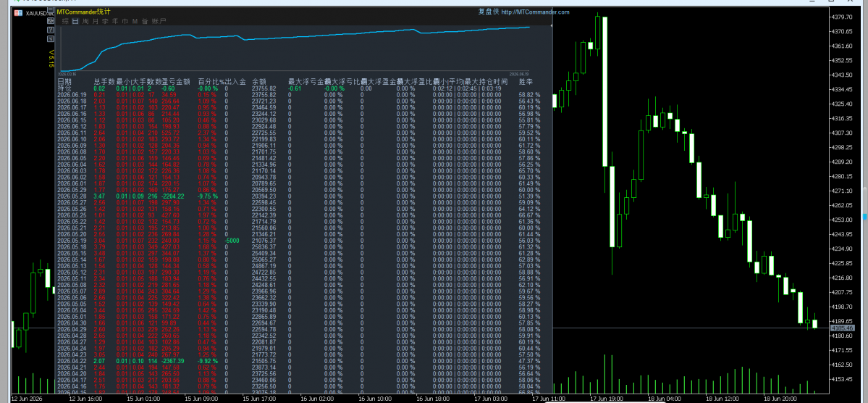
Task: Click the 20394.23 balance cell
Action: point(264,196)
